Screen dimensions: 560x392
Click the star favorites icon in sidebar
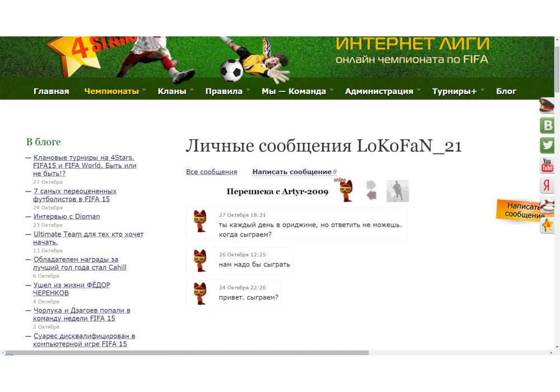tap(547, 225)
